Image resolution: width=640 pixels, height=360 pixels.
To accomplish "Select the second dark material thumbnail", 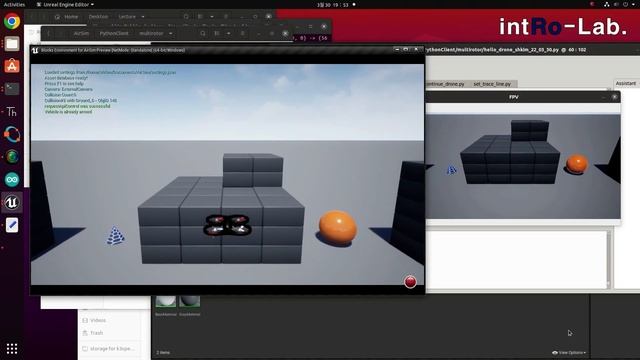I will pos(189,301).
